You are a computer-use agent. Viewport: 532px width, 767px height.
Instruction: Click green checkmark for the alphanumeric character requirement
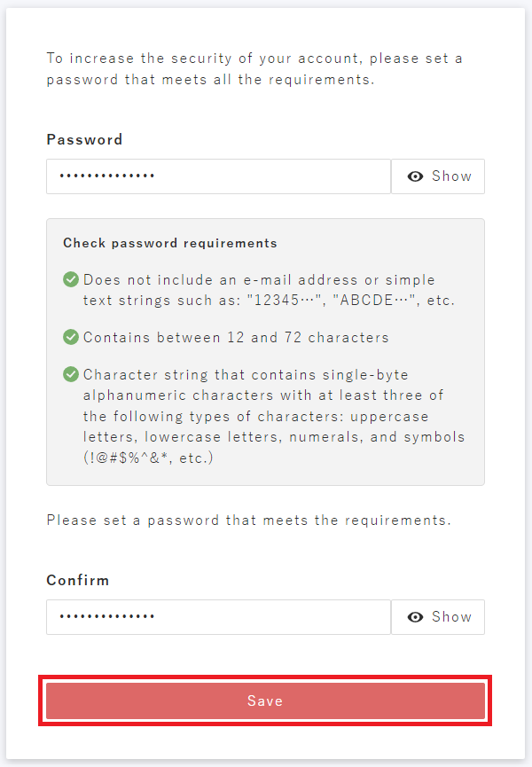(x=71, y=374)
